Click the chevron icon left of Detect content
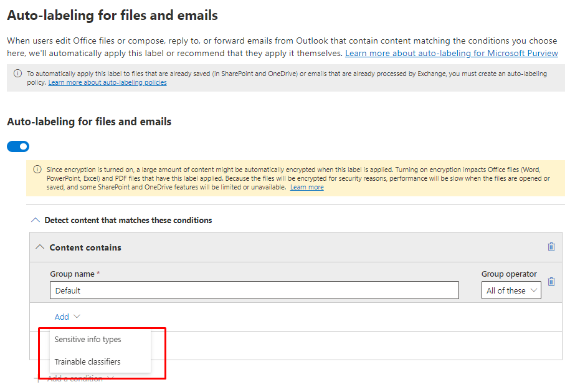 (x=35, y=220)
